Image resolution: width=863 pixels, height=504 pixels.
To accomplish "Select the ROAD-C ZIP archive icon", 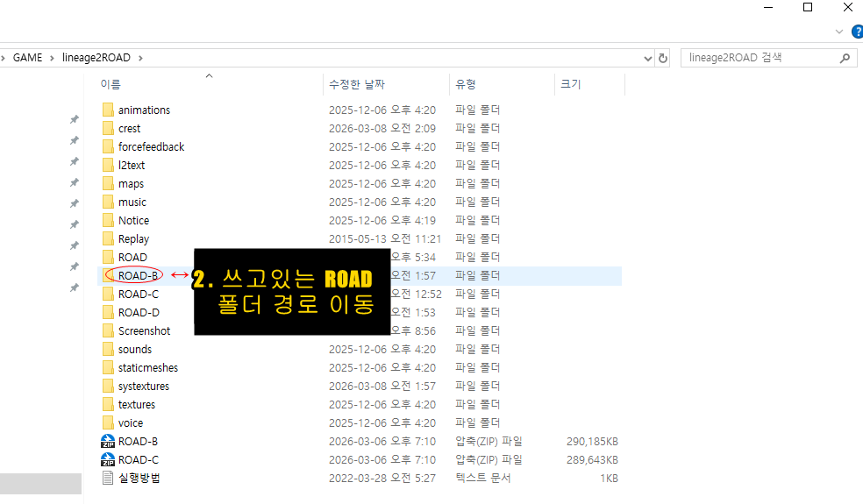I will [x=108, y=459].
